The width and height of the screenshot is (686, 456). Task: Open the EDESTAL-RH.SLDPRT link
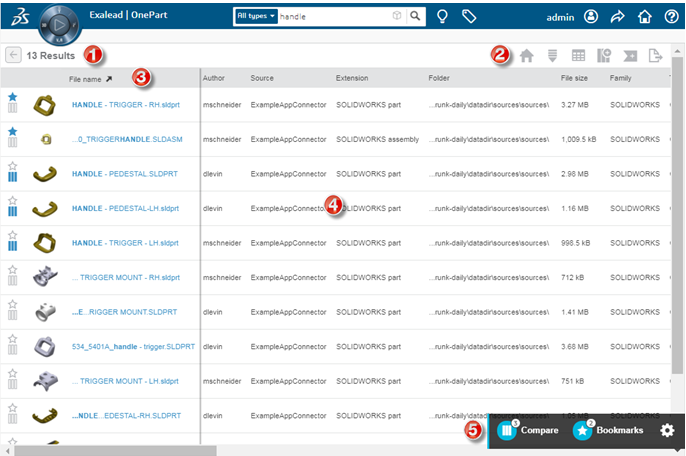[x=126, y=416]
